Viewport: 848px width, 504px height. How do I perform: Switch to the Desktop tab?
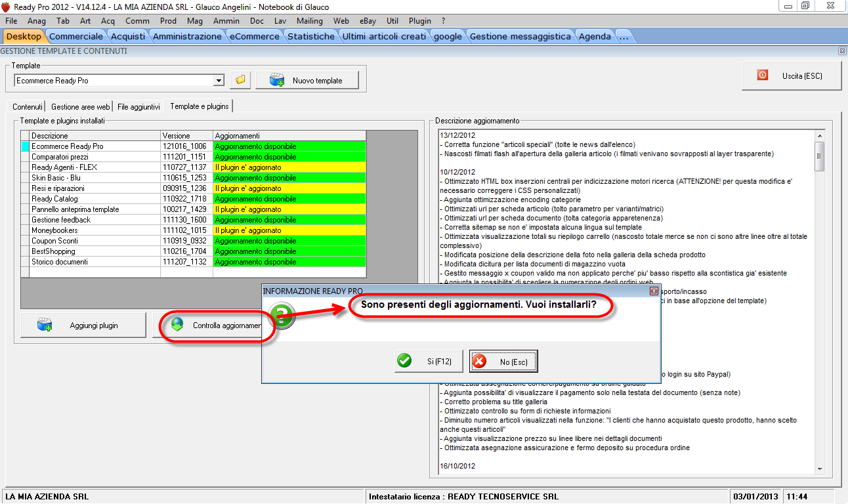coord(24,36)
